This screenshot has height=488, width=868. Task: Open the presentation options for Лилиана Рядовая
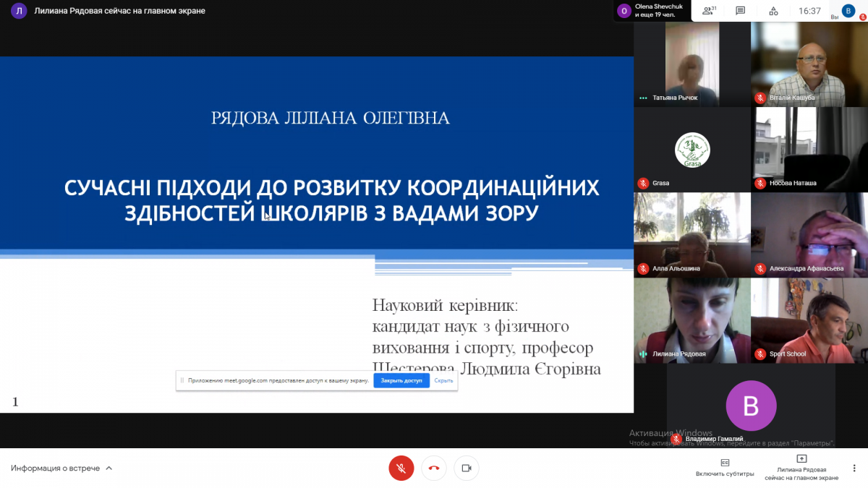pos(801,467)
